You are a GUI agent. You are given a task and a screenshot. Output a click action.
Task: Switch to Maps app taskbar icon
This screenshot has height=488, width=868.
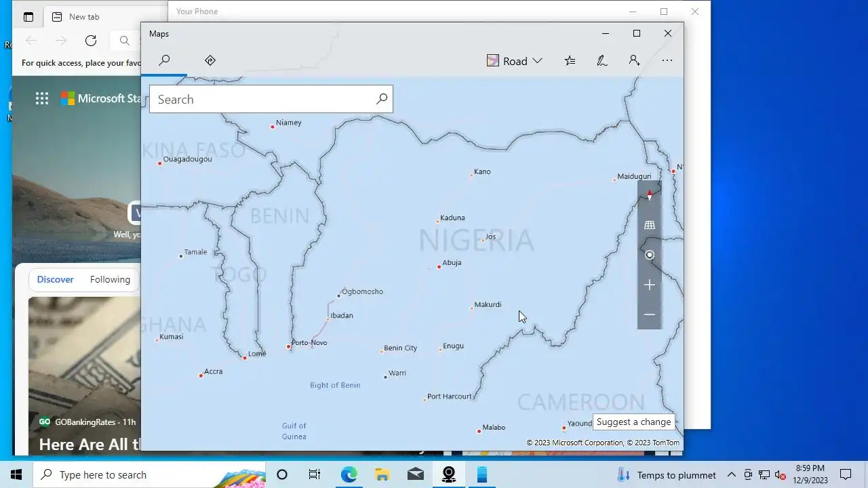click(x=448, y=474)
